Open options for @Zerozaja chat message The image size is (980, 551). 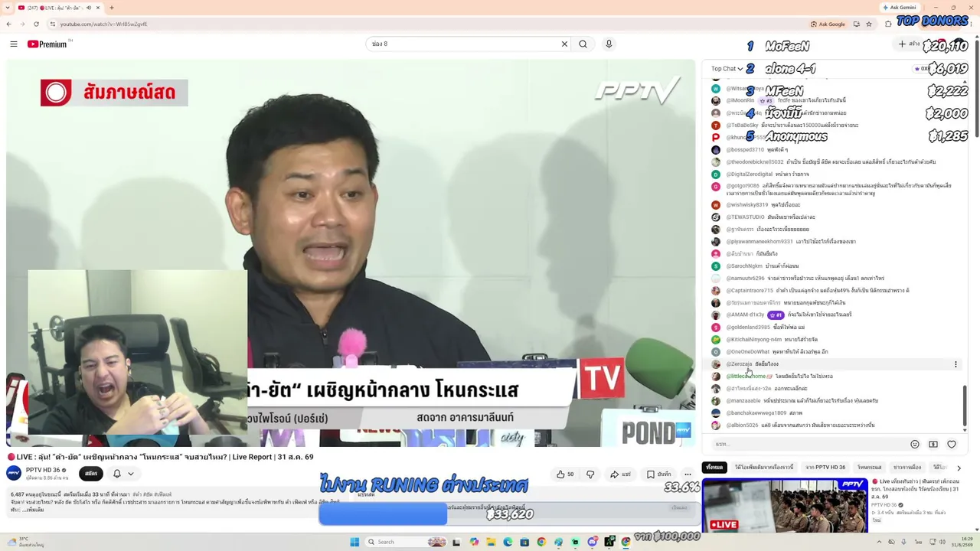(955, 364)
